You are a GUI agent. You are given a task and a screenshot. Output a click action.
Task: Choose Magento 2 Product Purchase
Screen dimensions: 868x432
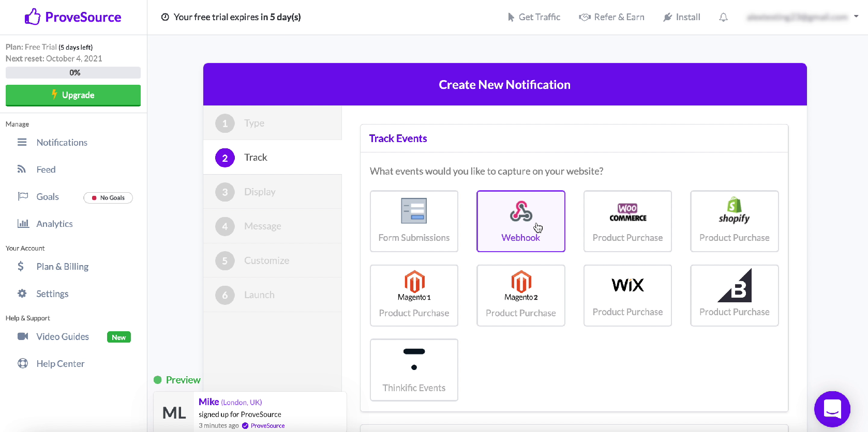click(521, 296)
